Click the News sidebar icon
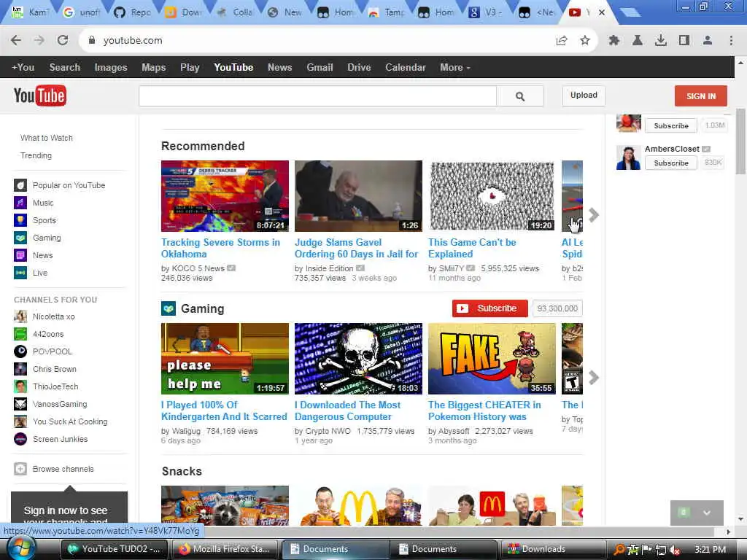The height and width of the screenshot is (560, 747). 20,255
